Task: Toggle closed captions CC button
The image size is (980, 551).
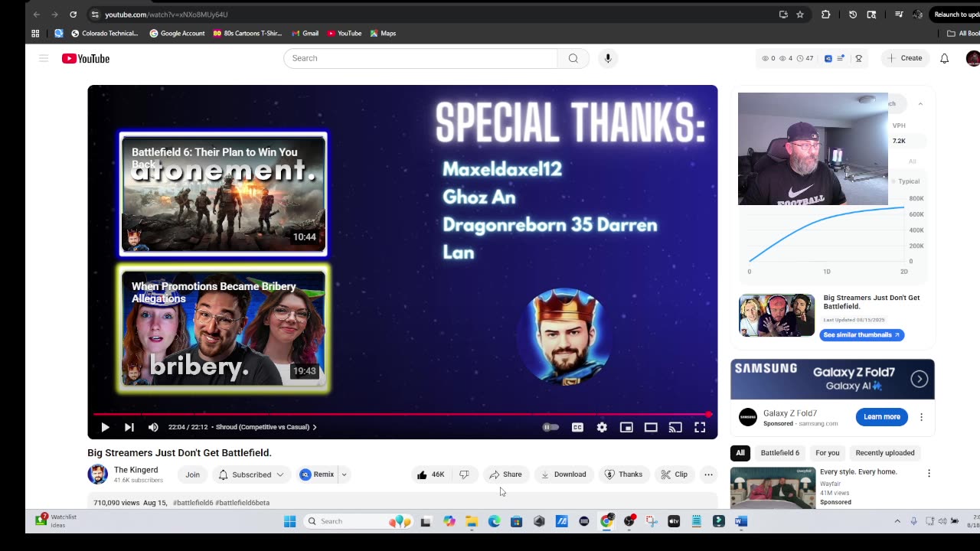Action: point(577,427)
